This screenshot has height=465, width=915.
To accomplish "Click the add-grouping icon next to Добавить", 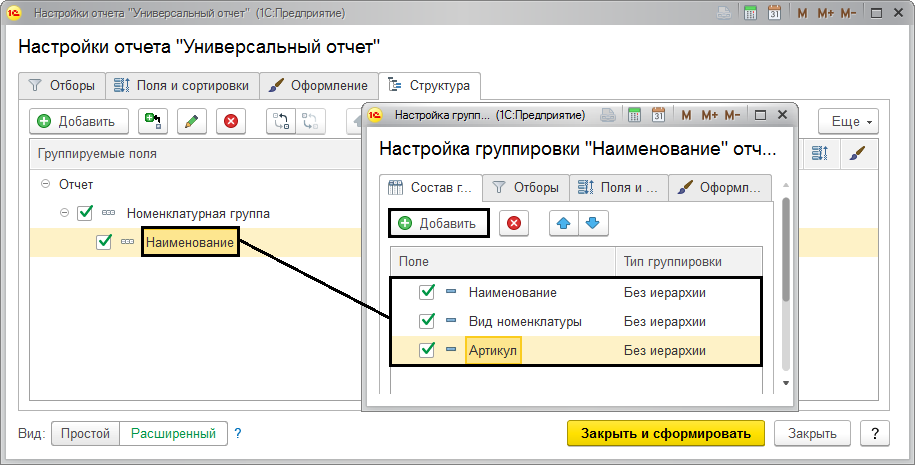I will point(152,121).
